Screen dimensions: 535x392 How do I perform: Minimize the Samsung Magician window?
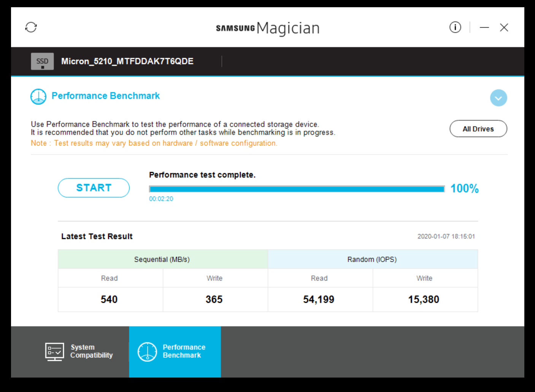pyautogui.click(x=484, y=27)
